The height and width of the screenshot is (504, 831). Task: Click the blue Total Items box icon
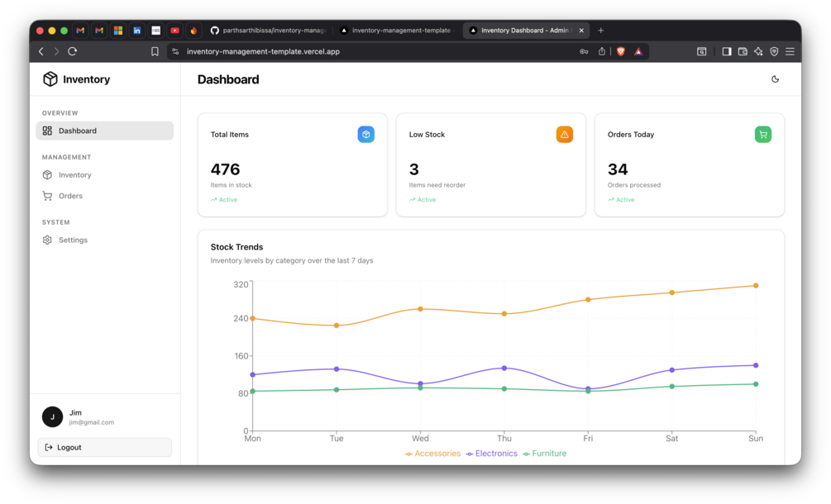365,135
